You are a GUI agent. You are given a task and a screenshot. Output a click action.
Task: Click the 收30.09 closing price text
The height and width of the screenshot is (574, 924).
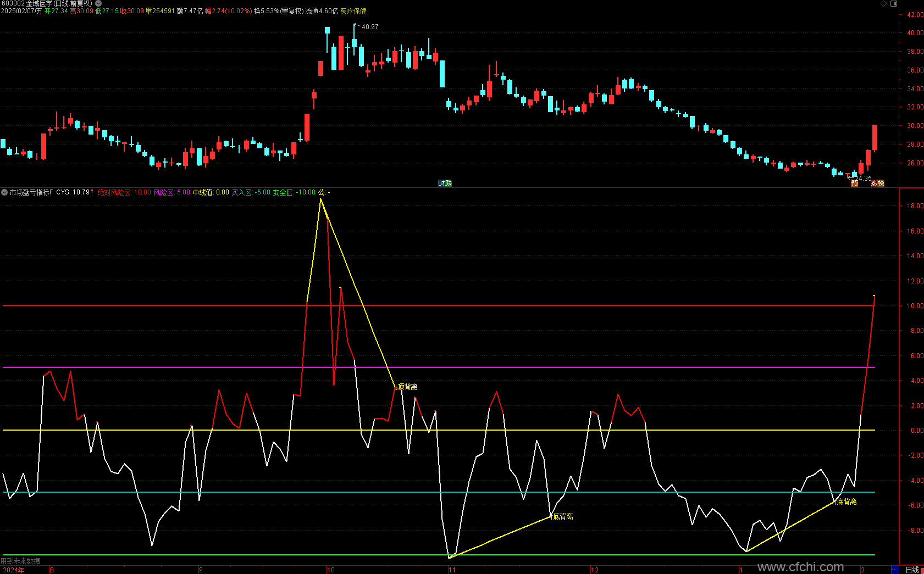[132, 11]
